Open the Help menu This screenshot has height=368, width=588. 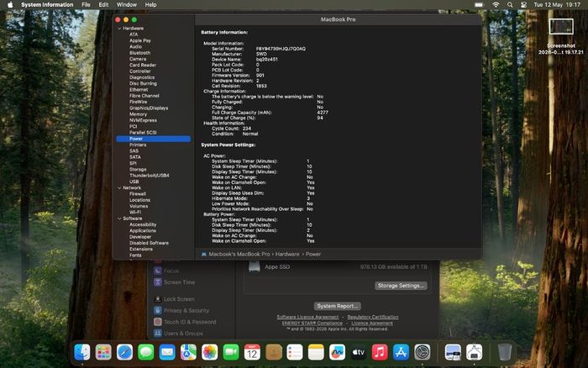click(x=150, y=5)
